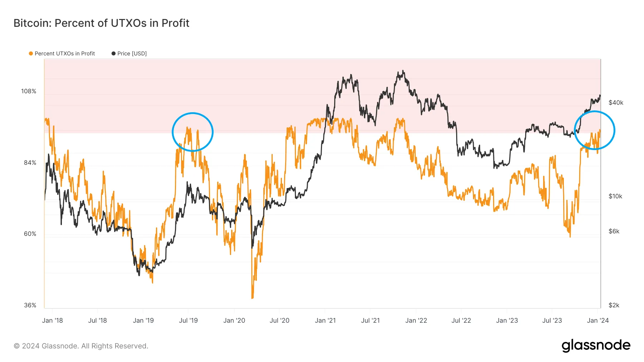Click the $10k right axis label
Viewport: 644px width, 362px height.
[615, 197]
